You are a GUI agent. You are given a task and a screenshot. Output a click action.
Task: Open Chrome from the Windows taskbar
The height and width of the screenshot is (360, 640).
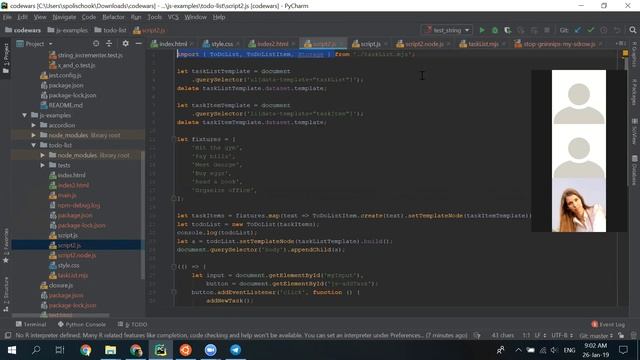tap(86, 350)
